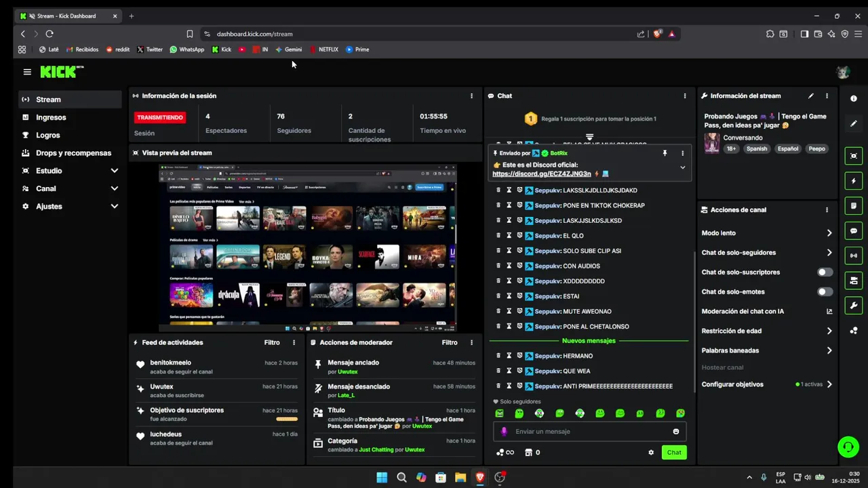Open the Kick hamburger menu

coord(27,72)
